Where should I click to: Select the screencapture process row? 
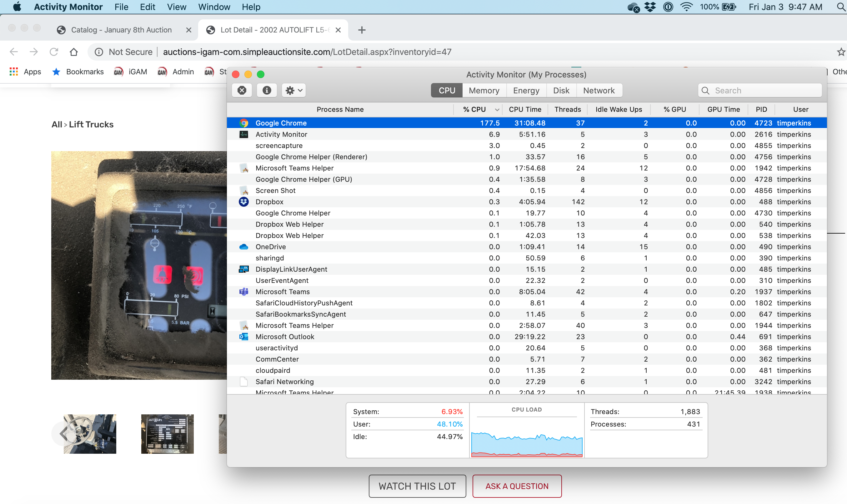pyautogui.click(x=527, y=145)
